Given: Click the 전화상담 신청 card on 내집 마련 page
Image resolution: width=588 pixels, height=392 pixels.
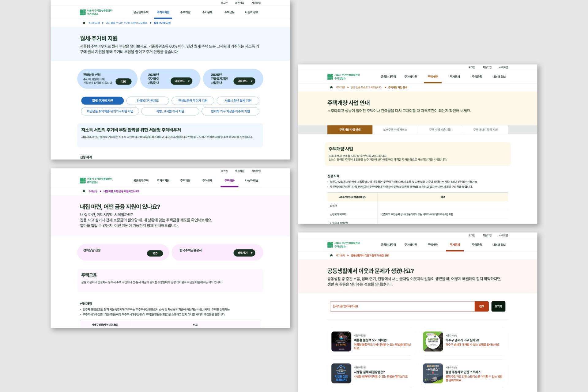Looking at the screenshot, I should [x=123, y=253].
